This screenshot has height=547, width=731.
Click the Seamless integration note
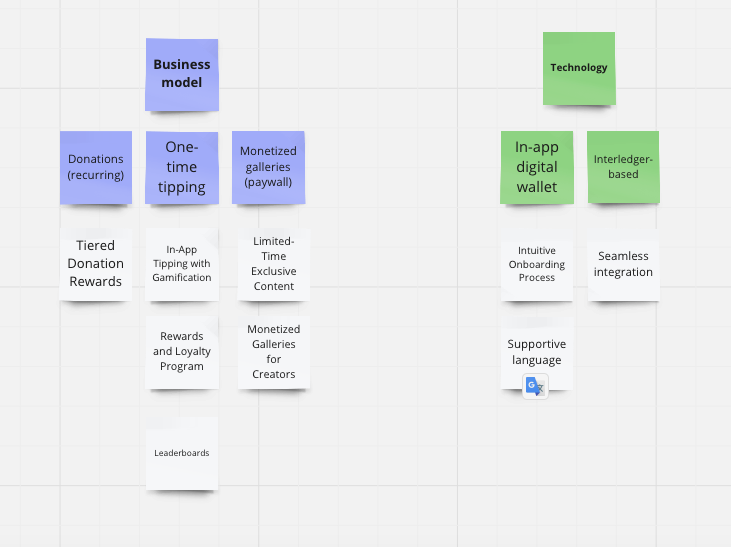(x=623, y=264)
